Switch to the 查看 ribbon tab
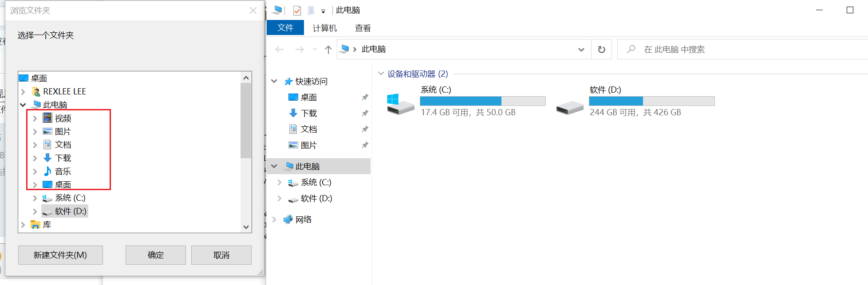The image size is (868, 285). [363, 28]
